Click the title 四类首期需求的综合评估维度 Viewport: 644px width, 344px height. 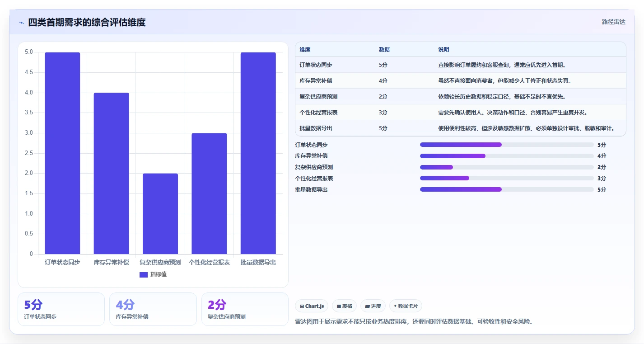(x=87, y=22)
